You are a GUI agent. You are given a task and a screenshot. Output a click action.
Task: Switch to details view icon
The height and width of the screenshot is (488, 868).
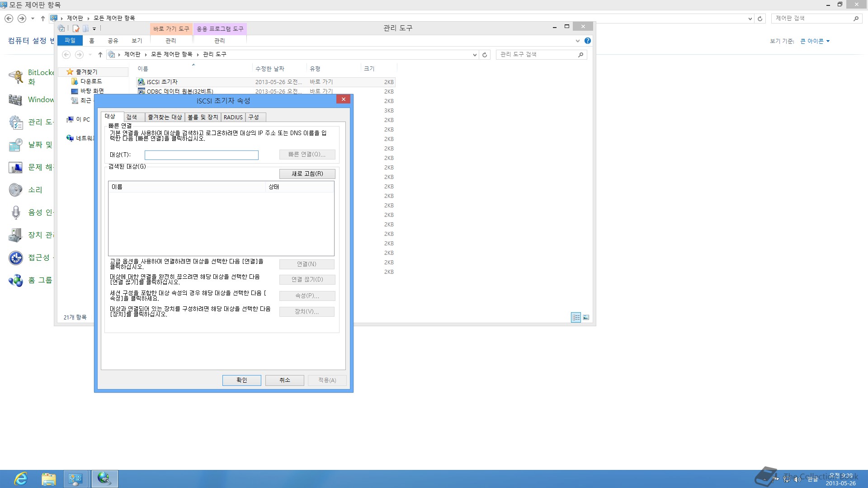(x=576, y=317)
